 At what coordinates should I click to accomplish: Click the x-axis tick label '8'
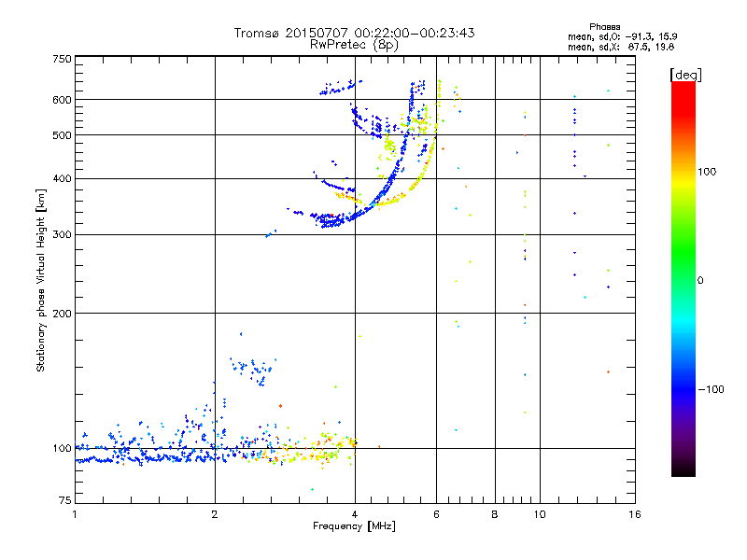(x=495, y=514)
